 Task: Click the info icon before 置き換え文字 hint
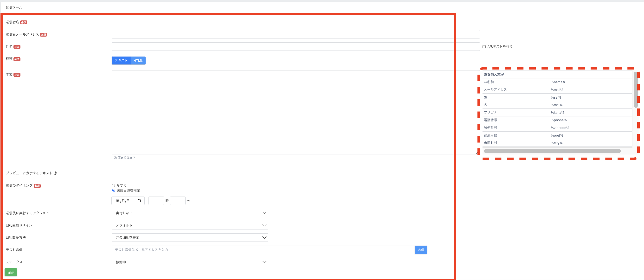coord(115,158)
